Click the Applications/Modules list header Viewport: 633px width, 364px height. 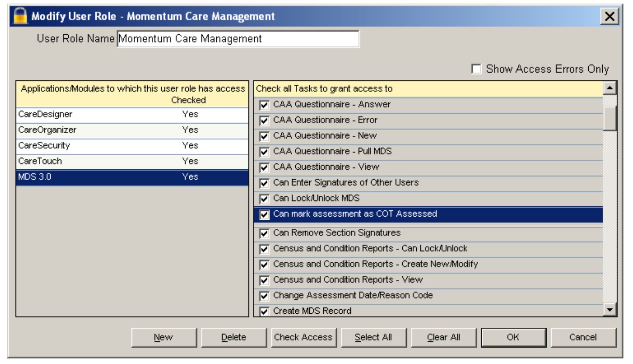pyautogui.click(x=132, y=94)
